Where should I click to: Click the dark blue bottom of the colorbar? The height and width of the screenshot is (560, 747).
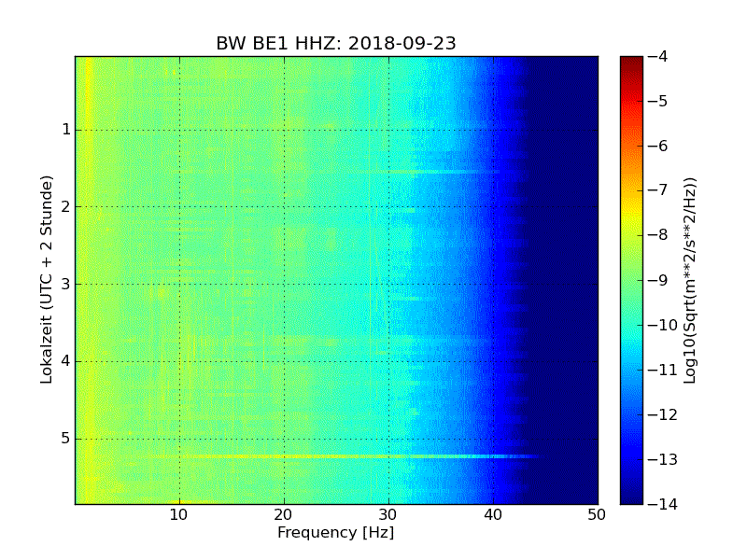coord(632,485)
